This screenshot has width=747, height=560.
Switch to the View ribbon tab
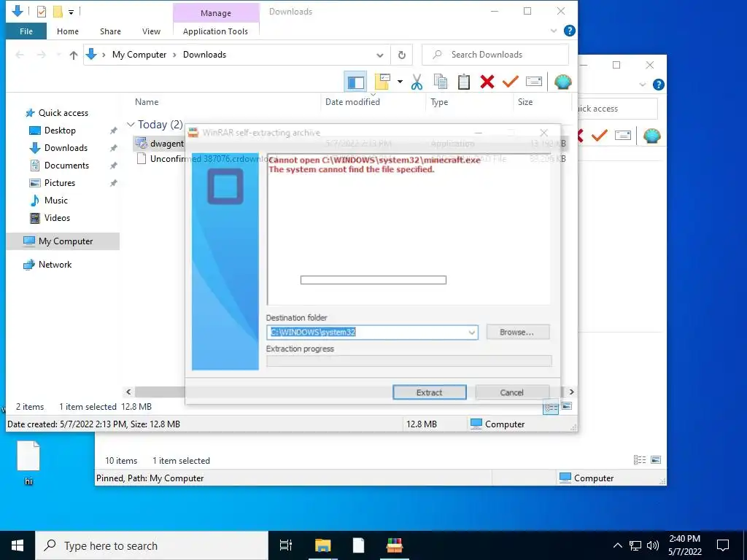click(x=151, y=31)
